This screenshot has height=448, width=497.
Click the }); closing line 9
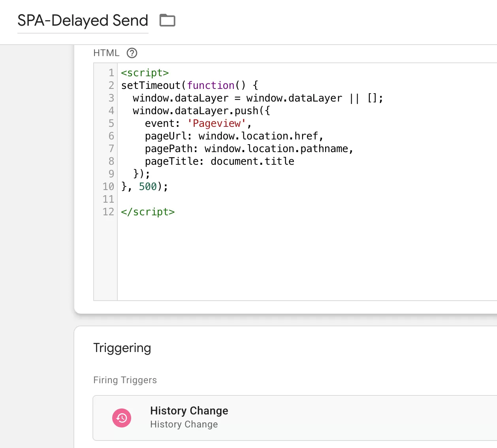(141, 174)
